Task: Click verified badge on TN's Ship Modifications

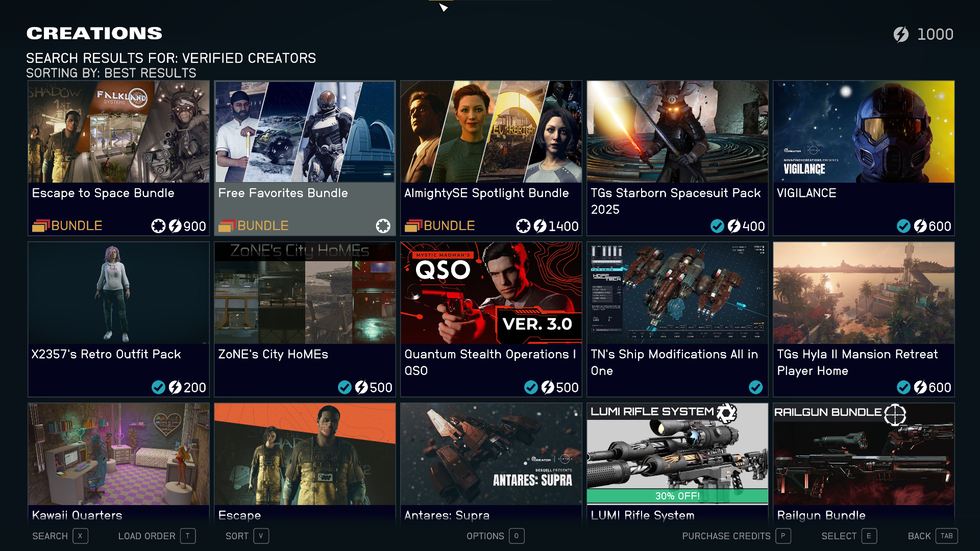Action: click(x=755, y=387)
